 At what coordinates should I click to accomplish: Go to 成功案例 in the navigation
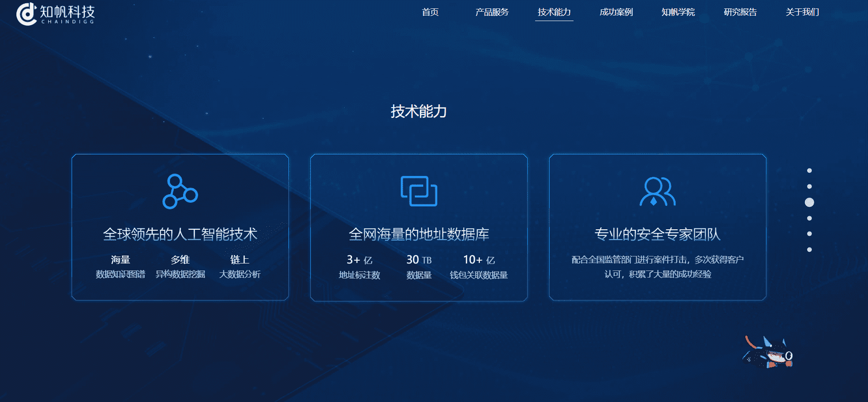coord(616,12)
